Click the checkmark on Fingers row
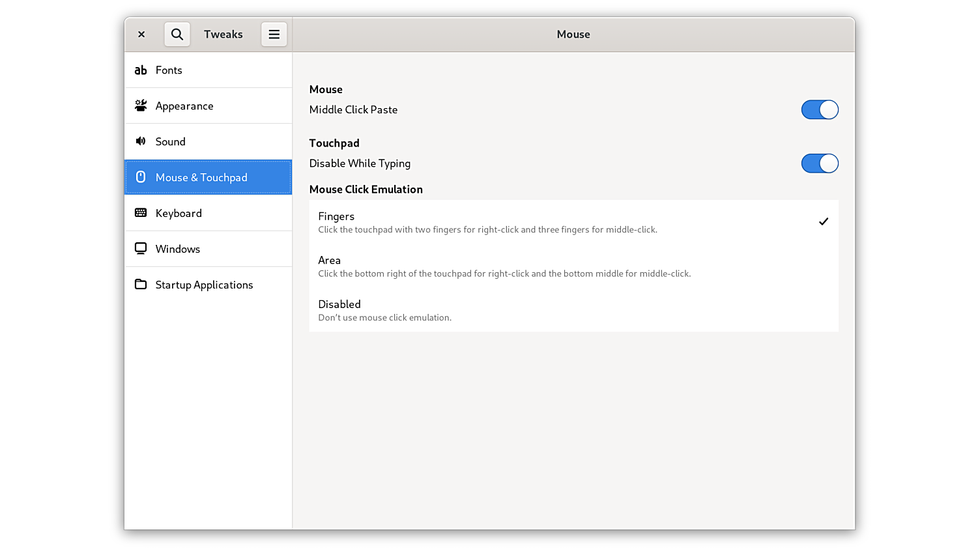The height and width of the screenshot is (551, 980). tap(824, 222)
